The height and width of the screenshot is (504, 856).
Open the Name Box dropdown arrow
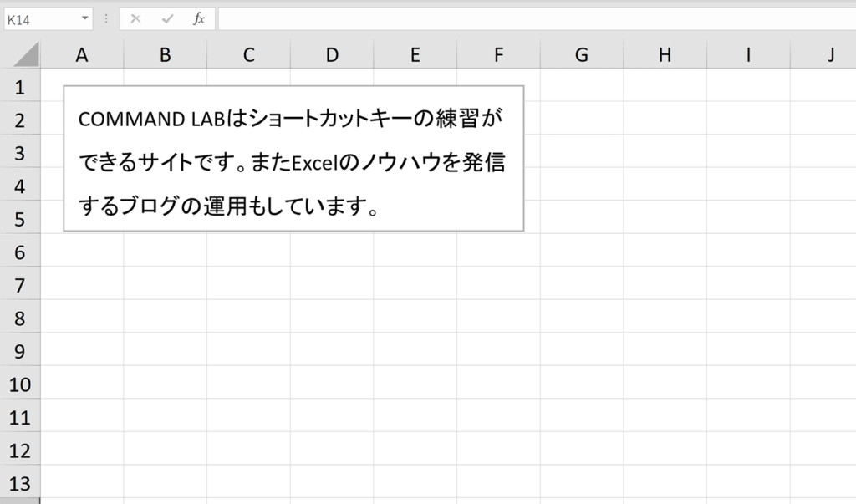tap(84, 18)
